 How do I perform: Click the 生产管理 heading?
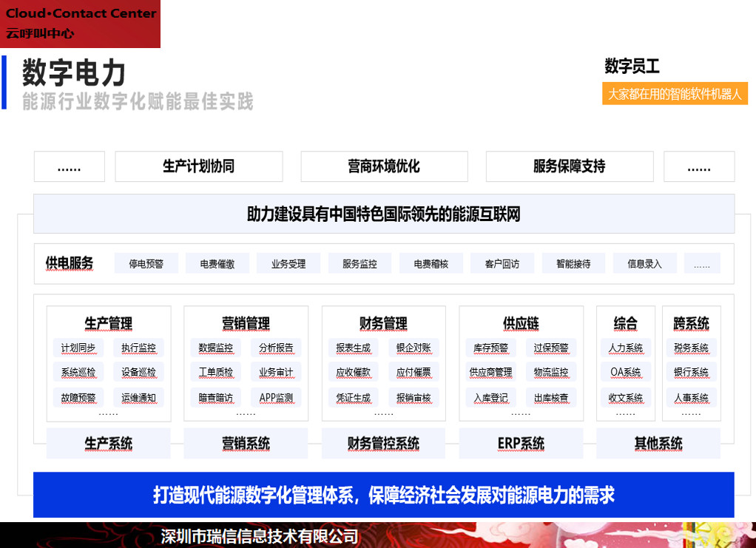pos(109,323)
